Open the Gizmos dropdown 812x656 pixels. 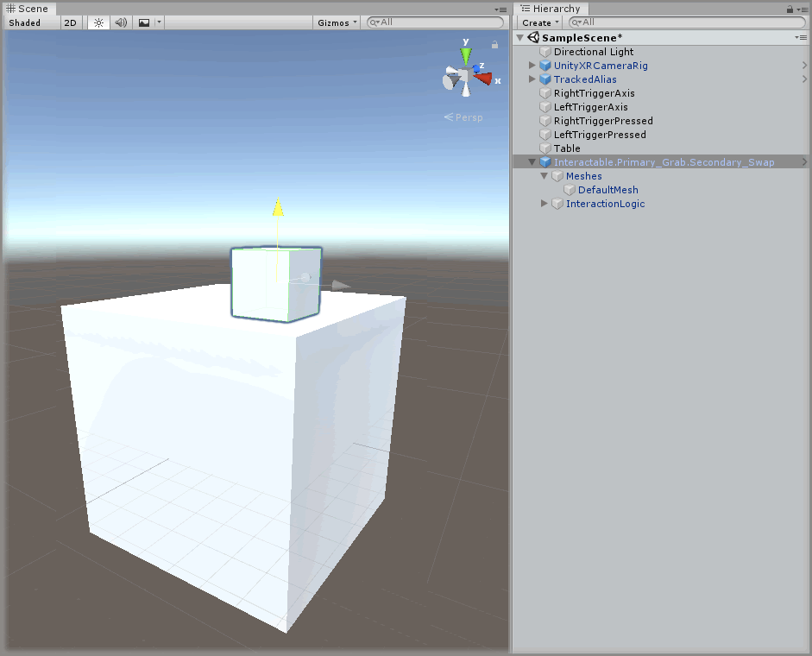point(336,22)
